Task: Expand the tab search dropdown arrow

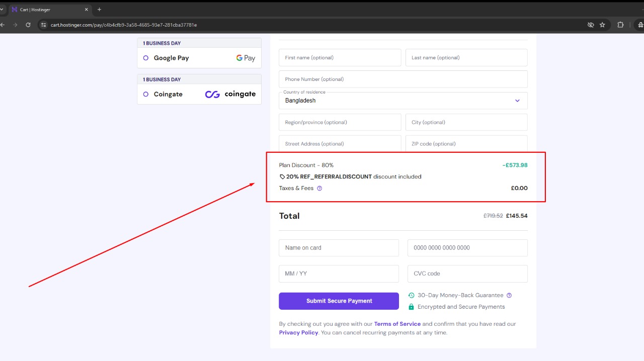Action: point(2,10)
